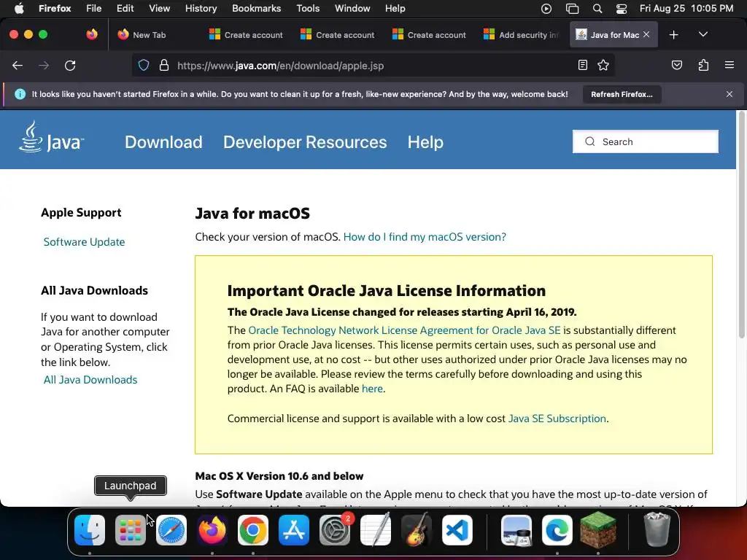
Task: Show site security padlock info
Action: (164, 66)
